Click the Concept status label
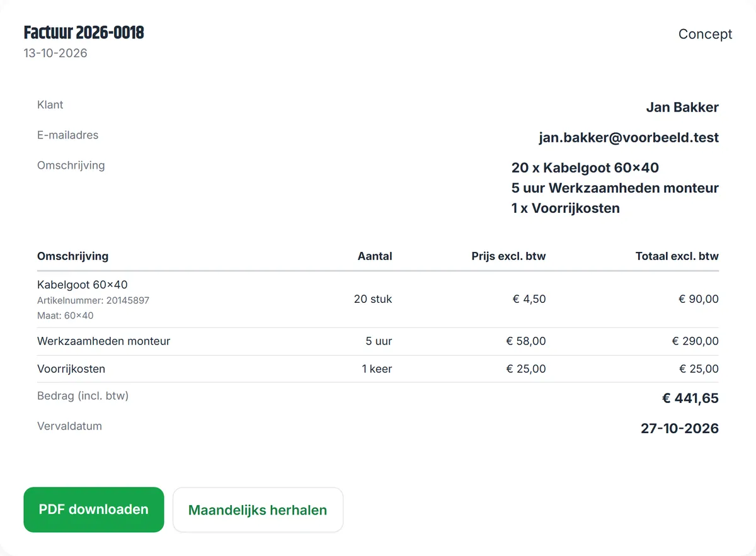This screenshot has width=756, height=556. tap(705, 34)
